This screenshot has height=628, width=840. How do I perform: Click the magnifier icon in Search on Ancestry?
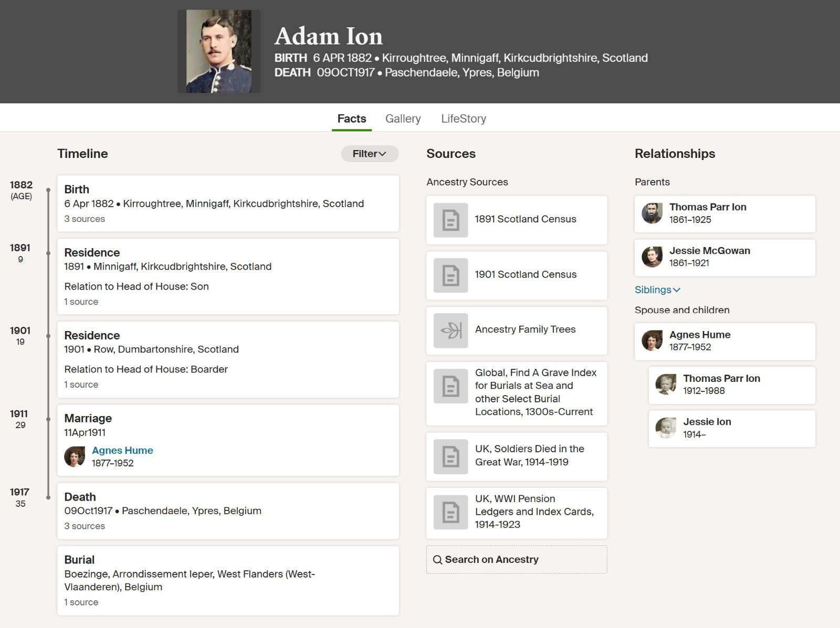[437, 560]
